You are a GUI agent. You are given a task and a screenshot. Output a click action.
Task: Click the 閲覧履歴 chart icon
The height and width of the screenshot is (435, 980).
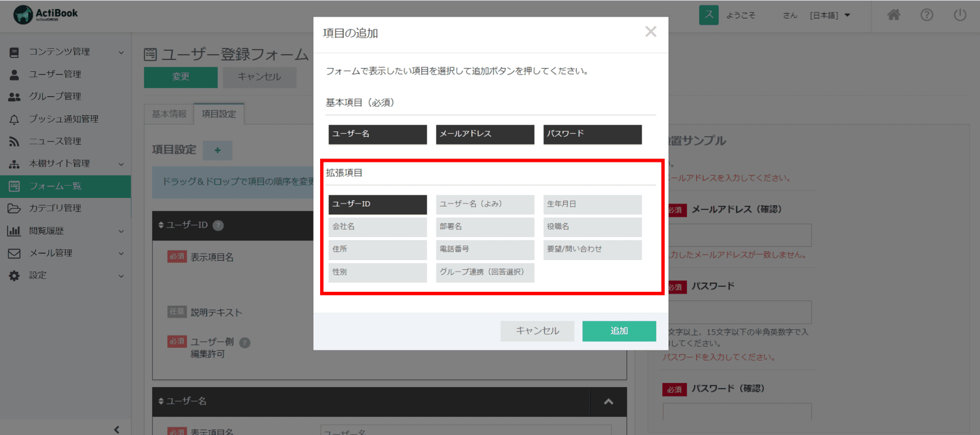click(x=14, y=231)
